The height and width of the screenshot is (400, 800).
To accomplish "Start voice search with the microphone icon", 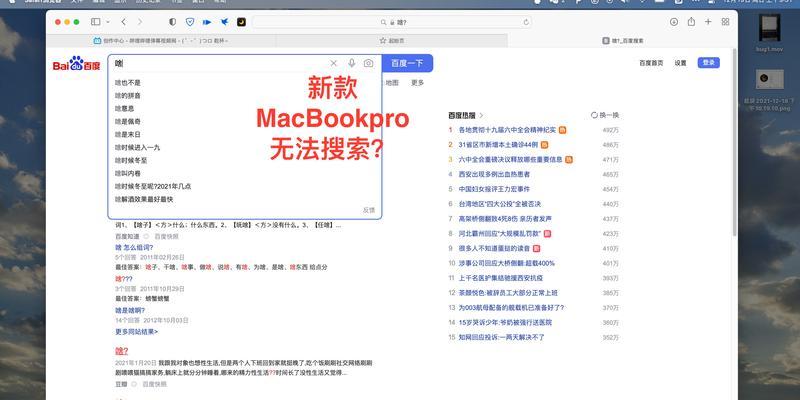I will [x=351, y=63].
